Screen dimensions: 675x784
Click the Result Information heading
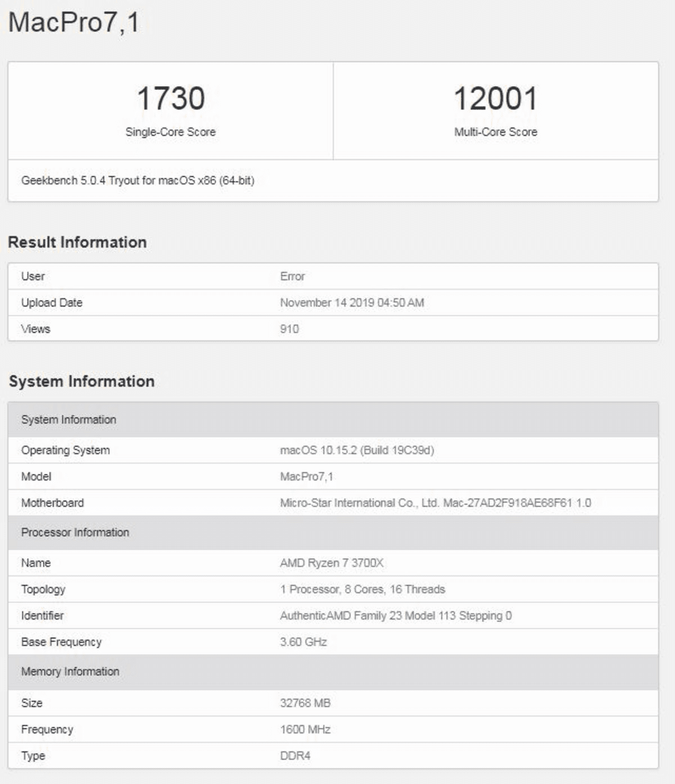(x=78, y=242)
